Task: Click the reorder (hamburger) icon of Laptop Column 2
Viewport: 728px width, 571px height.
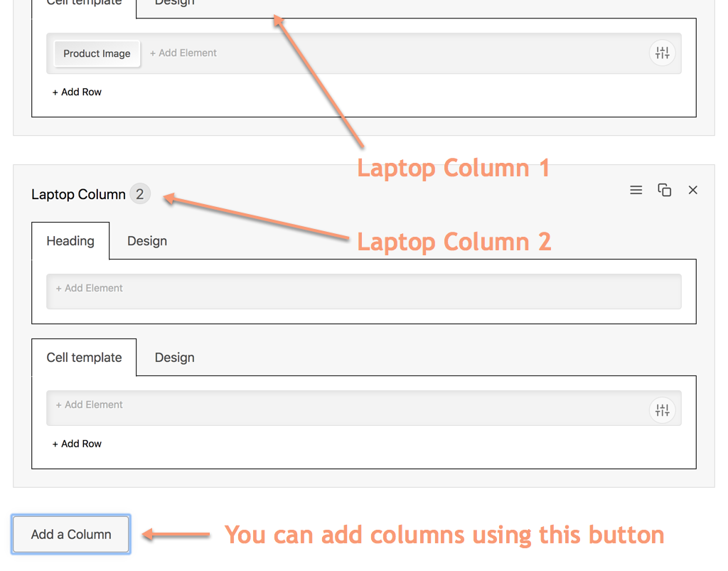Action: [x=636, y=190]
